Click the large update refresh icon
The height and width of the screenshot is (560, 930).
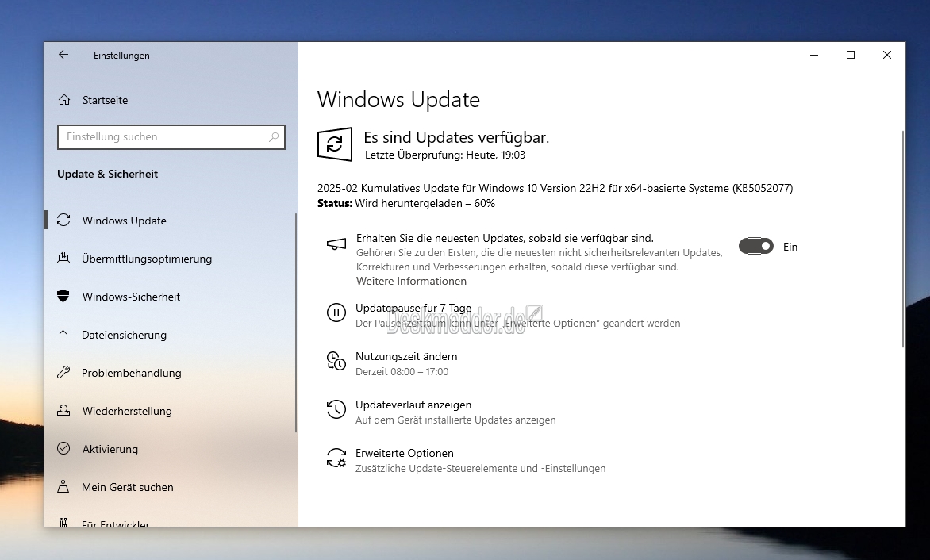click(x=335, y=144)
